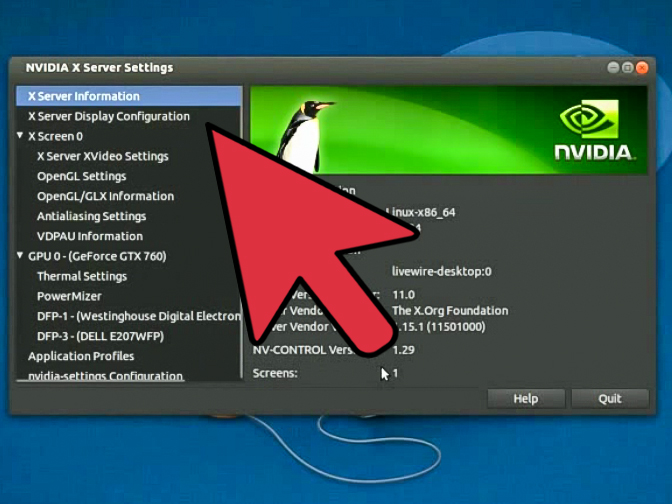Image resolution: width=672 pixels, height=504 pixels.
Task: Open VDPAU Information page
Action: 90,236
